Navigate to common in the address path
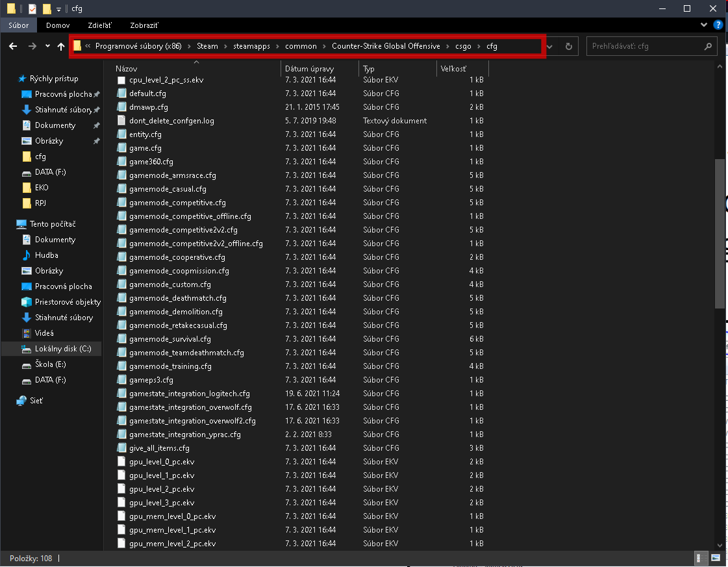This screenshot has width=728, height=567. 301,46
